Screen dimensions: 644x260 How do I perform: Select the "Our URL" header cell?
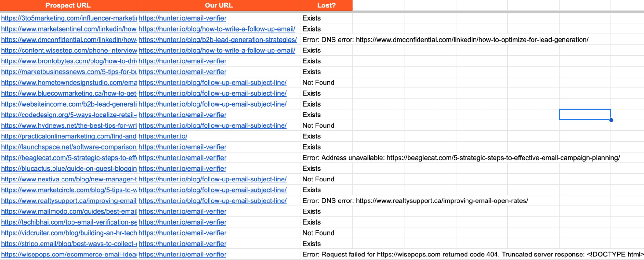click(218, 5)
